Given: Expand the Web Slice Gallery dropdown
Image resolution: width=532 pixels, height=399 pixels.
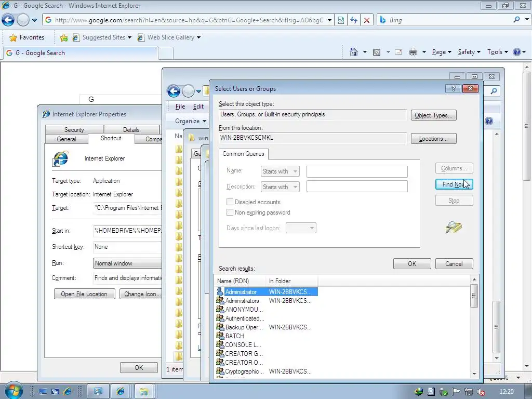Looking at the screenshot, I should tap(198, 37).
